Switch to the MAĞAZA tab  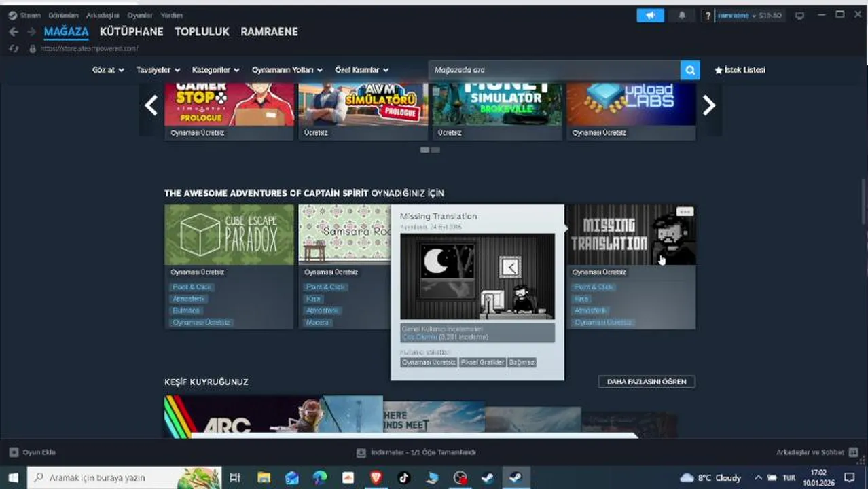(67, 32)
